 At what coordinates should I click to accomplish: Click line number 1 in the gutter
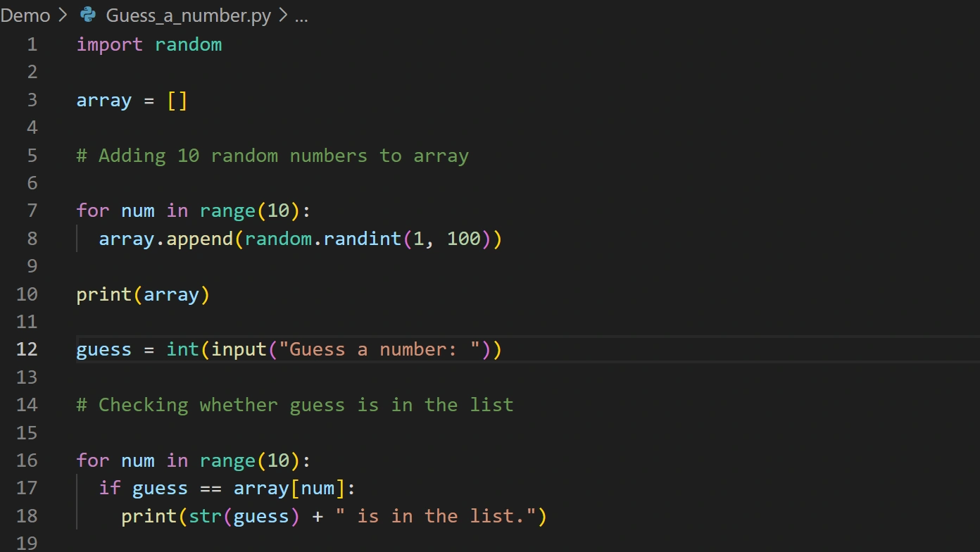click(x=32, y=44)
